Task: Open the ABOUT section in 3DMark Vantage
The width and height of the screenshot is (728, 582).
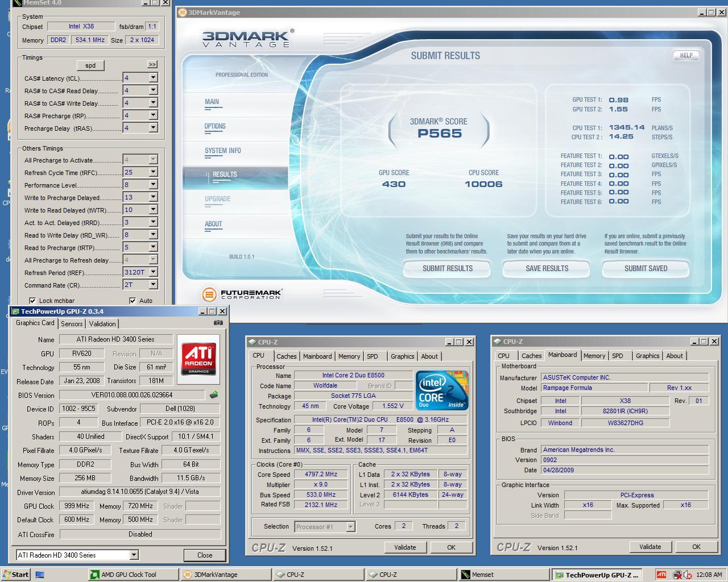Action: pyautogui.click(x=213, y=225)
